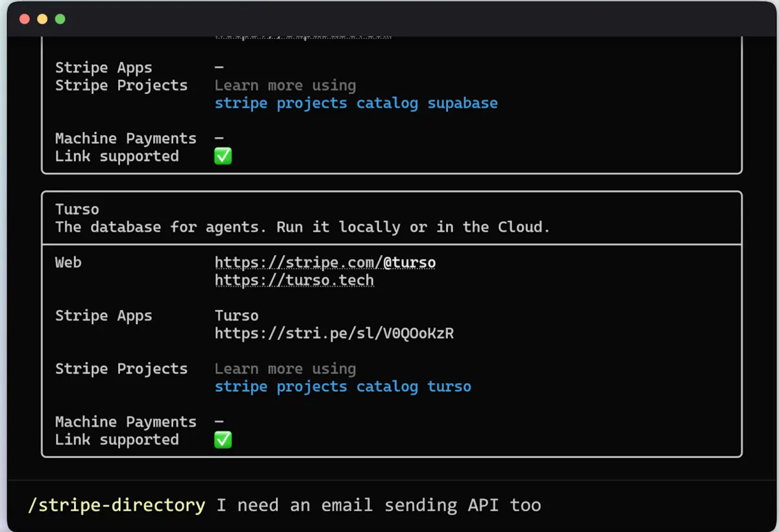Image resolution: width=779 pixels, height=532 pixels.
Task: Click the green maximize window button
Action: [60, 19]
